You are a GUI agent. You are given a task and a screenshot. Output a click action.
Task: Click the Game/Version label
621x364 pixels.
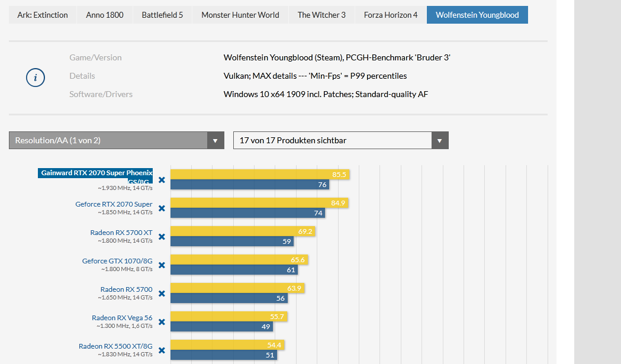95,57
